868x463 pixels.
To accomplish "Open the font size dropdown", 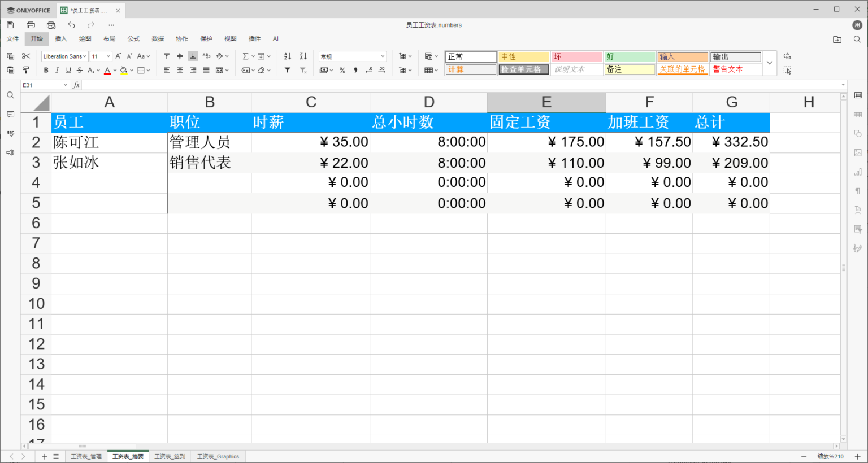I will tap(101, 56).
